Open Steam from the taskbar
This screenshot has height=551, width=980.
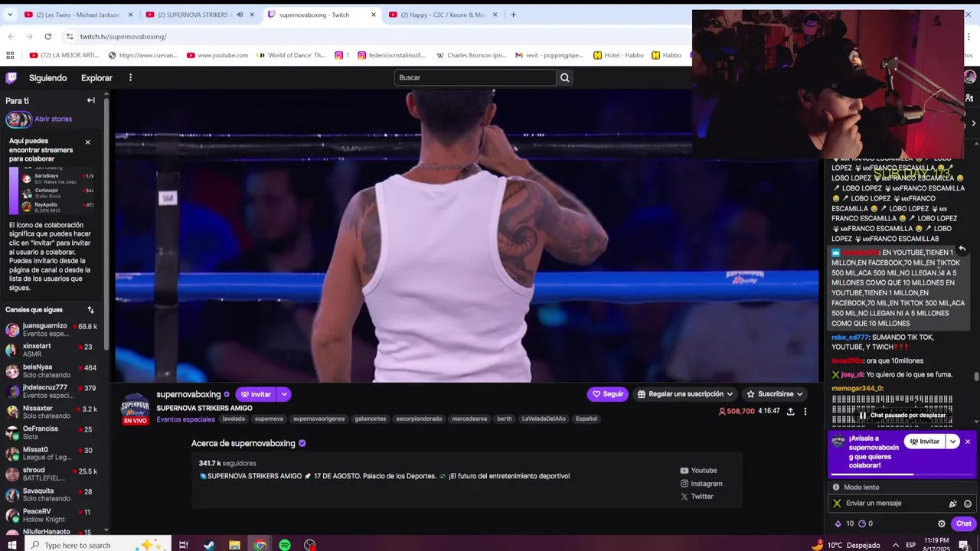tap(209, 545)
